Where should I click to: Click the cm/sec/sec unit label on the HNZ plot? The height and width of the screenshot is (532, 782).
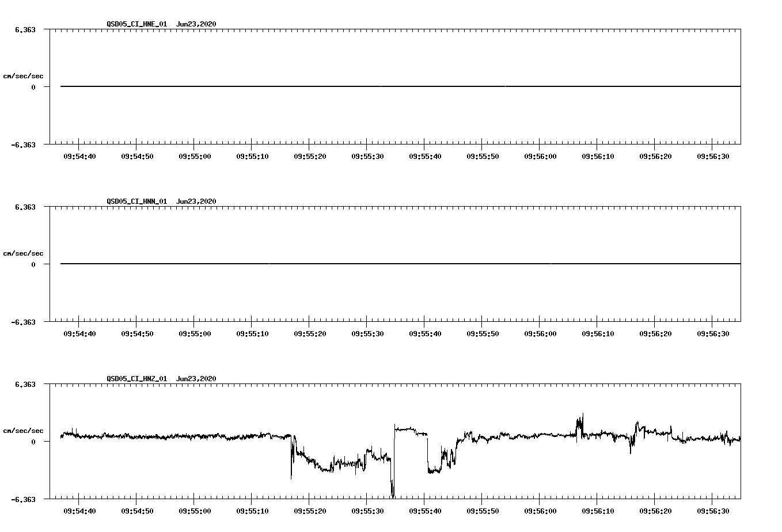pos(23,431)
